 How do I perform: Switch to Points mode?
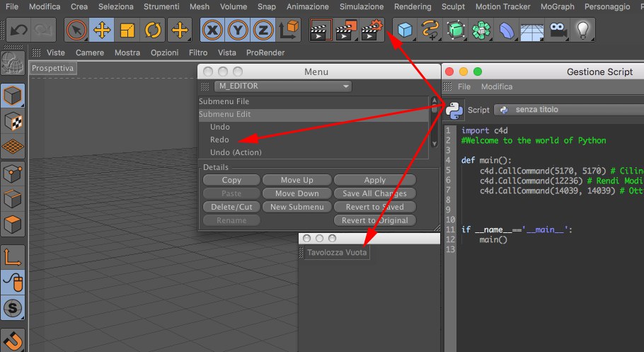(13, 174)
